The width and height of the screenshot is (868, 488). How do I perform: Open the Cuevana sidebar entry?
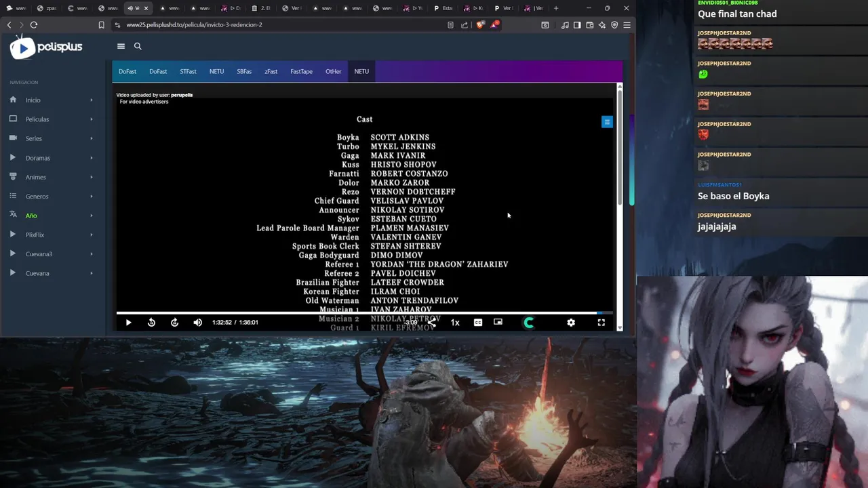tap(37, 273)
